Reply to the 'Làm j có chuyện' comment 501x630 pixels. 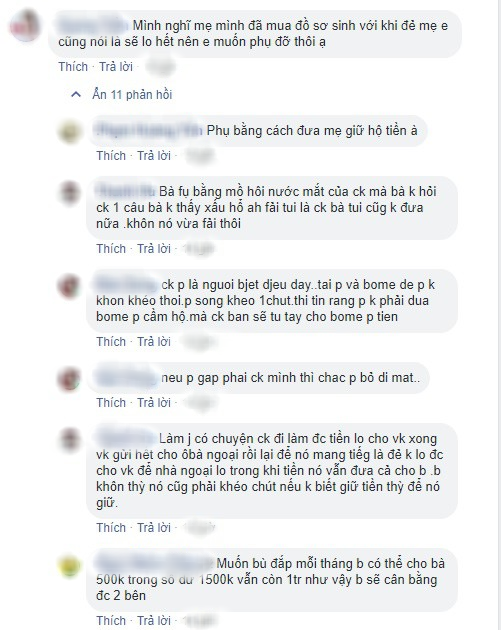click(x=154, y=528)
